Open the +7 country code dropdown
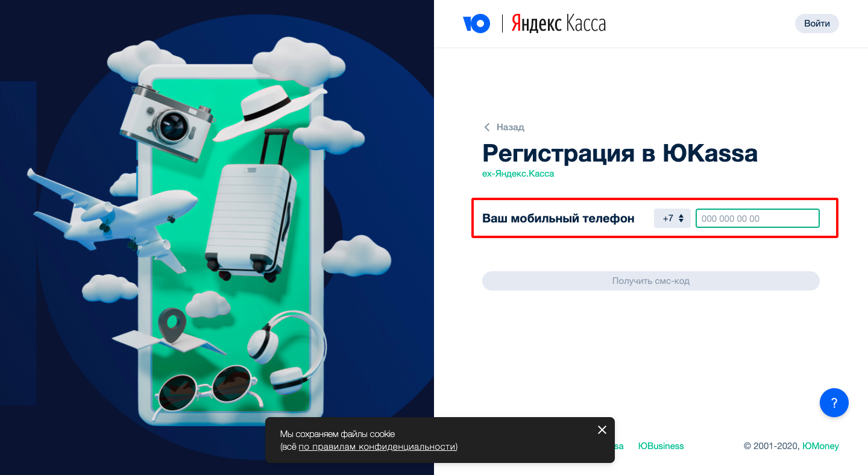The image size is (868, 475). (x=672, y=218)
